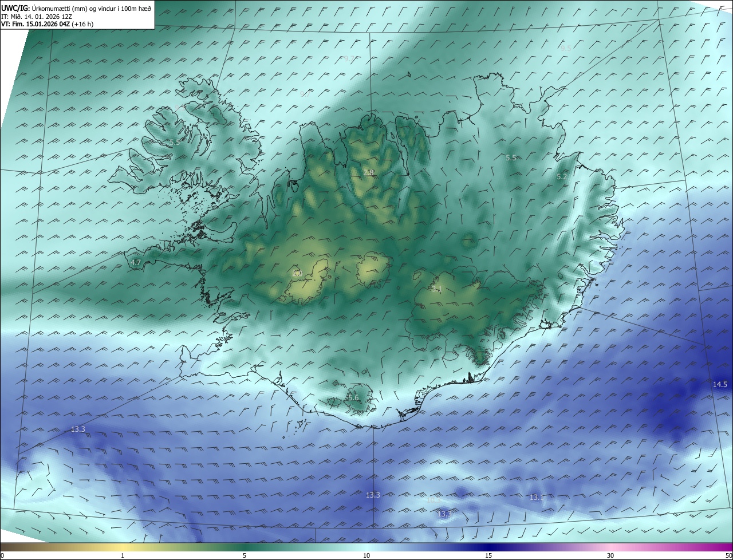733x560 pixels.
Task: Click the 5.2 value label on the map
Action: click(x=562, y=177)
